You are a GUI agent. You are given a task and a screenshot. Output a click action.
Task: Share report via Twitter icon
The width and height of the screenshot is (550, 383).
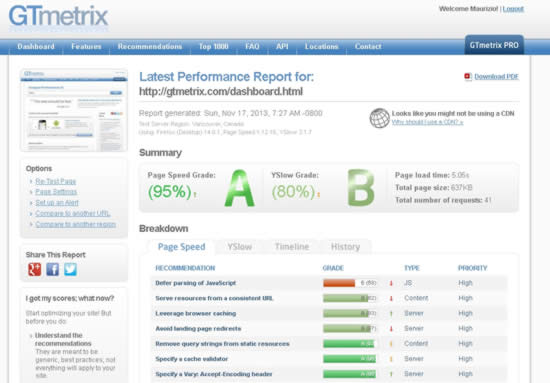point(71,269)
